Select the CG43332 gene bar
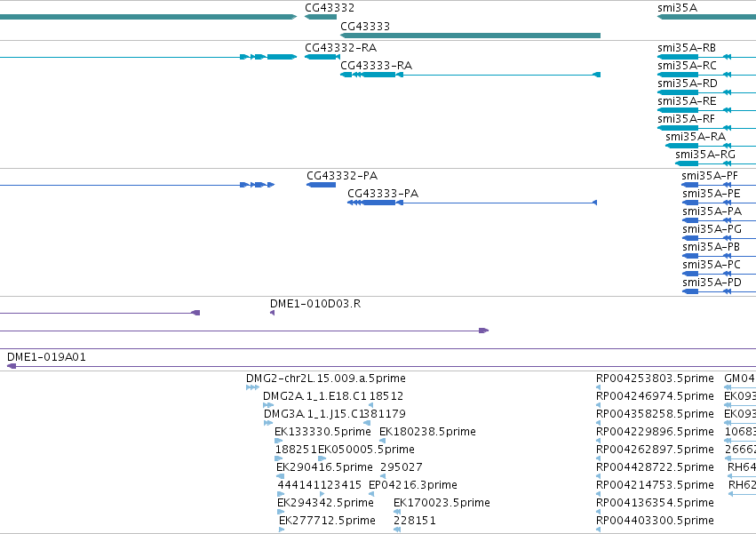Image resolution: width=756 pixels, height=534 pixels. [x=321, y=17]
